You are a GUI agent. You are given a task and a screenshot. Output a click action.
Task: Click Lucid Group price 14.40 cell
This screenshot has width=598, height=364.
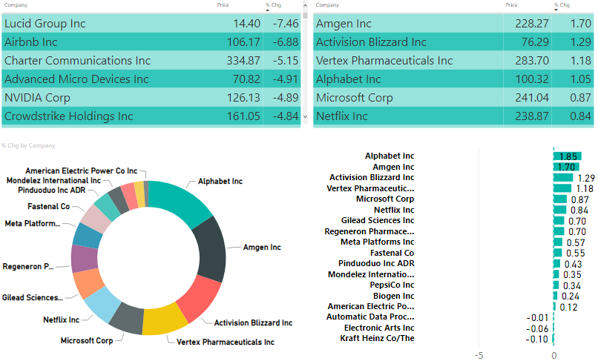coord(246,23)
